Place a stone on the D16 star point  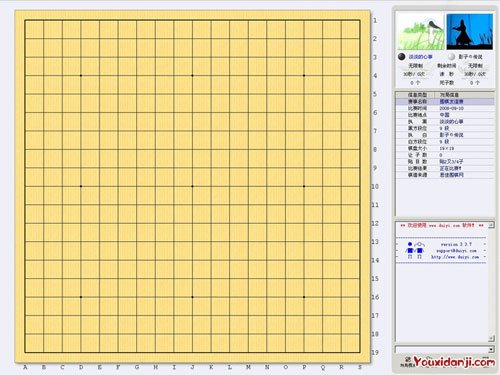pyautogui.click(x=81, y=297)
